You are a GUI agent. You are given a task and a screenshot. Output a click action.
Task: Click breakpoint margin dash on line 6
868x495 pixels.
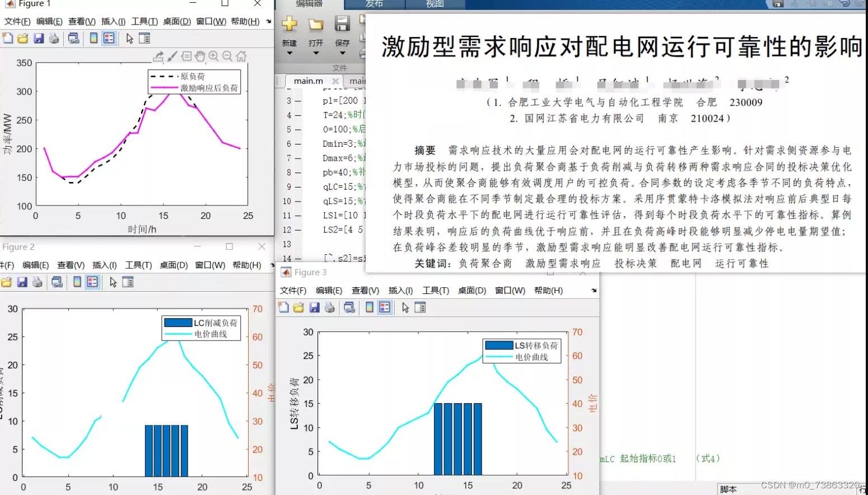point(298,144)
